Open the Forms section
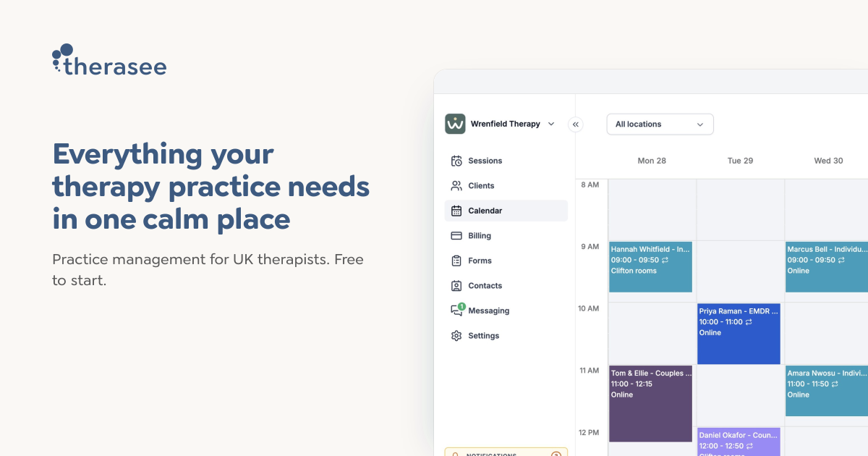 tap(506, 261)
